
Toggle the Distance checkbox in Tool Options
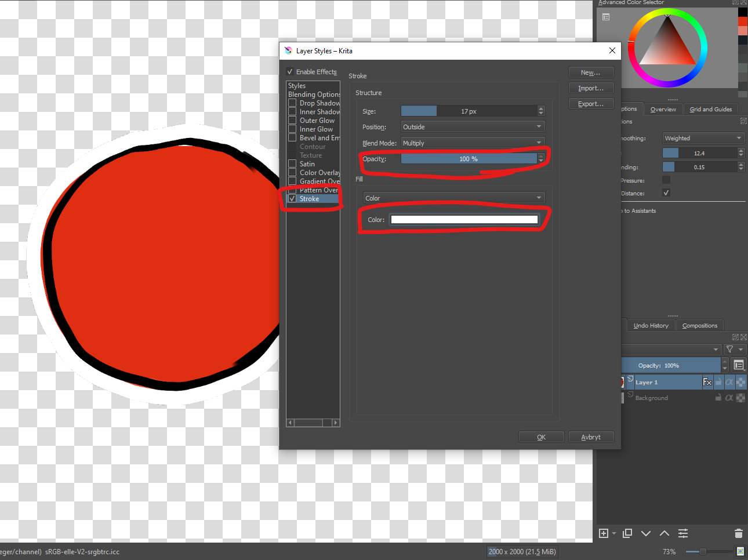pos(666,192)
